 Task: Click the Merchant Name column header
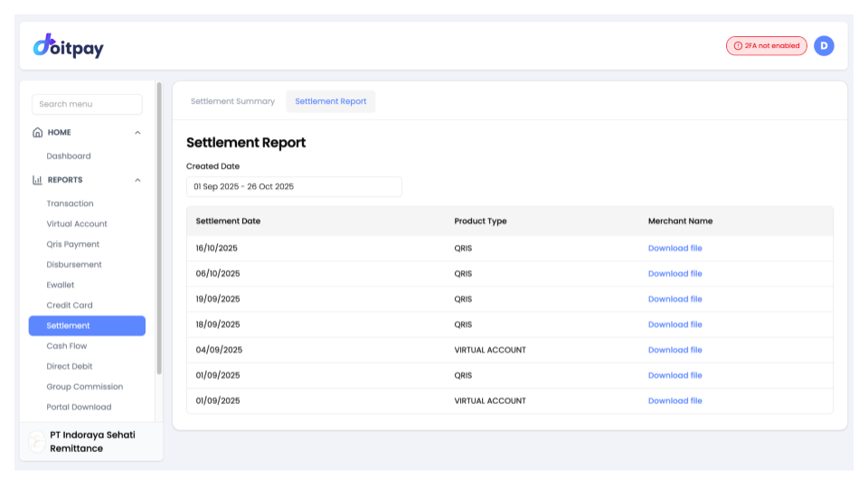point(680,221)
